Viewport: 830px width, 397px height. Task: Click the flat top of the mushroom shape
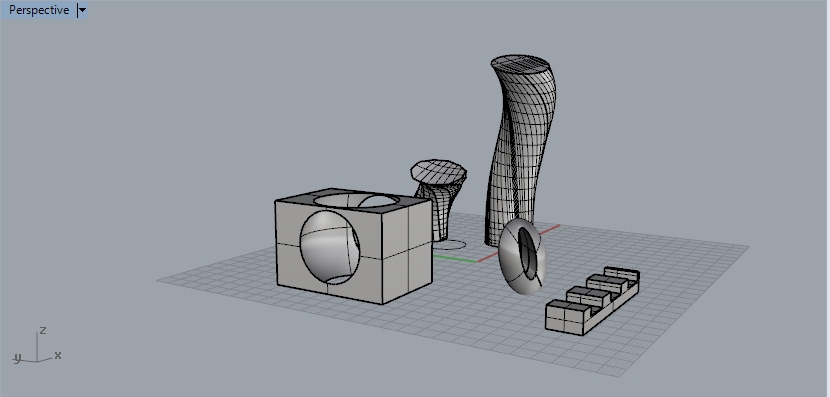click(438, 172)
